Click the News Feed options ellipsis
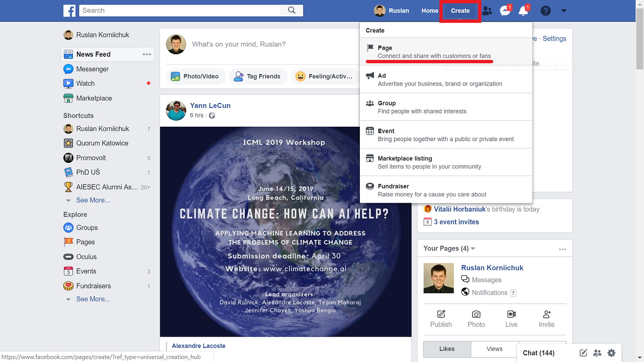 coord(147,54)
